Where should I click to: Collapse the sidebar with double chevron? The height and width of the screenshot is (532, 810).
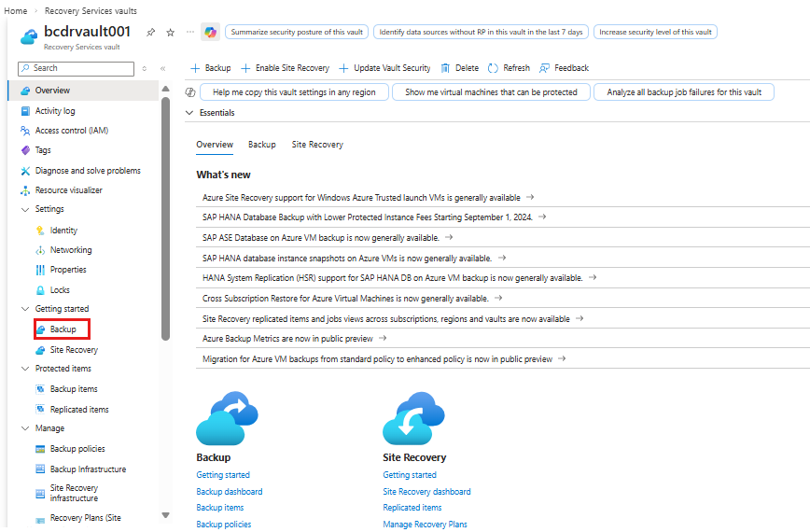(x=162, y=68)
